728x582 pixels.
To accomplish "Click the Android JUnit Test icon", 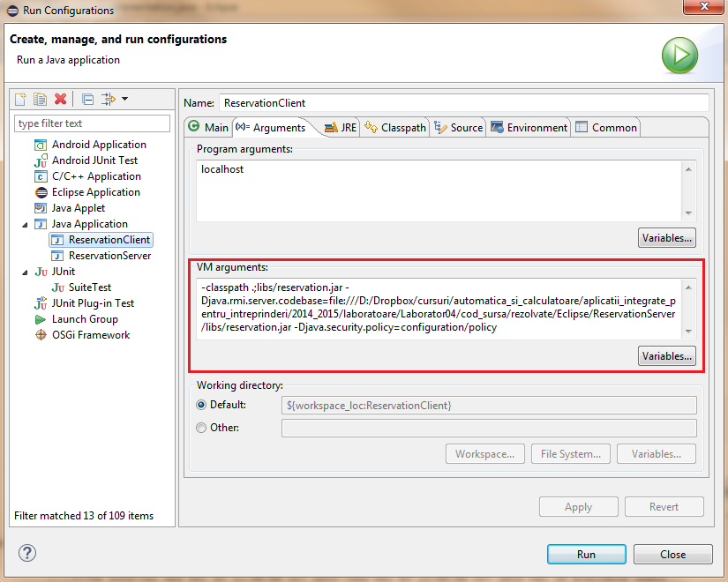I will 41,160.
